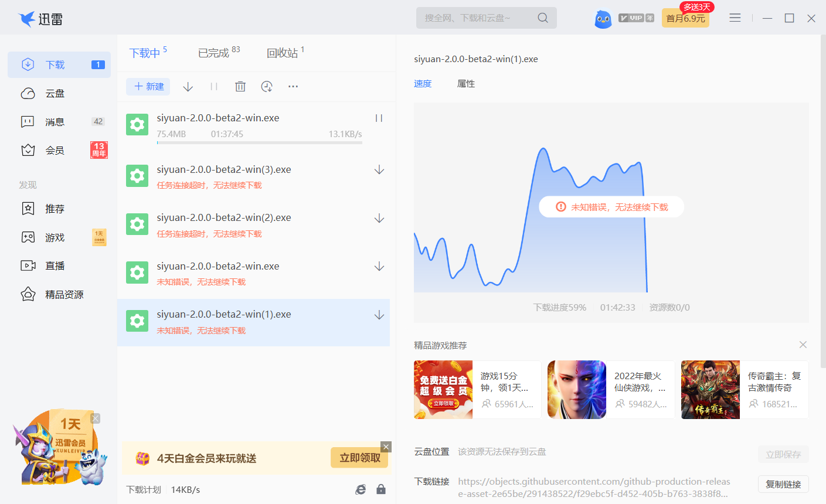The height and width of the screenshot is (504, 826).
Task: Open the toolbar more options ellipsis
Action: click(293, 87)
